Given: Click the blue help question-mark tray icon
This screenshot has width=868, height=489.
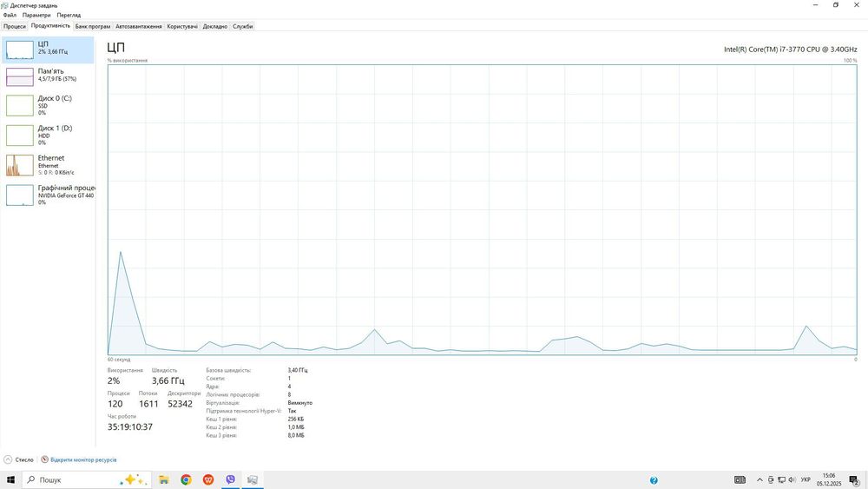Looking at the screenshot, I should (x=654, y=480).
